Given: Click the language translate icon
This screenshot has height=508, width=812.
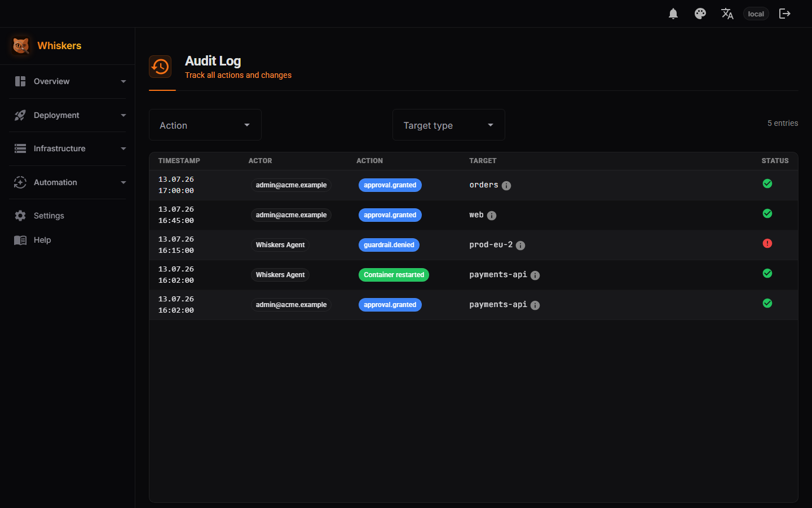Looking at the screenshot, I should click(727, 14).
